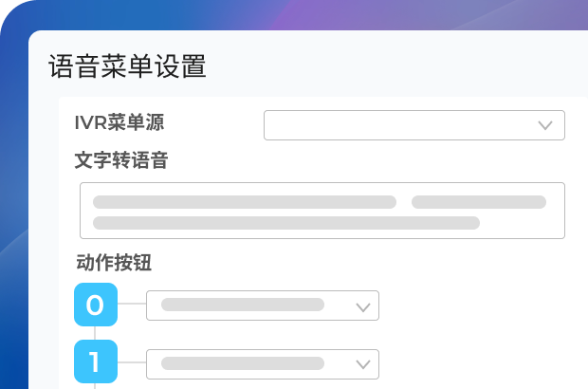Select the blue key 0 badge
Image resolution: width=588 pixels, height=389 pixels.
96,305
